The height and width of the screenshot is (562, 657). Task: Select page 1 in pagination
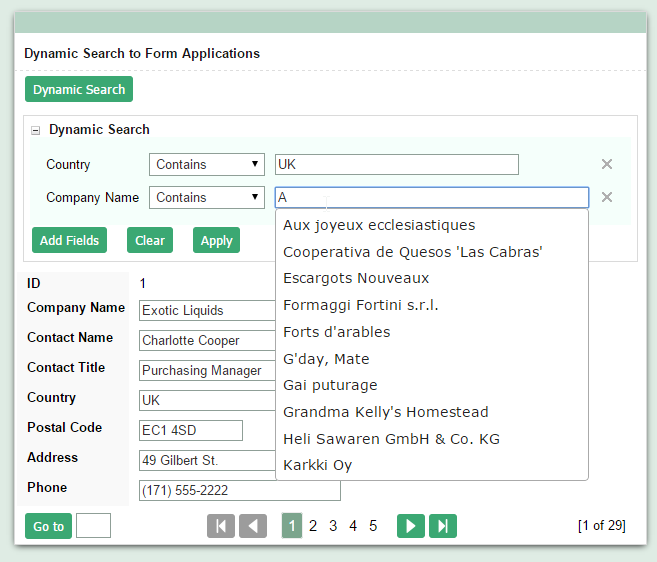pyautogui.click(x=292, y=526)
